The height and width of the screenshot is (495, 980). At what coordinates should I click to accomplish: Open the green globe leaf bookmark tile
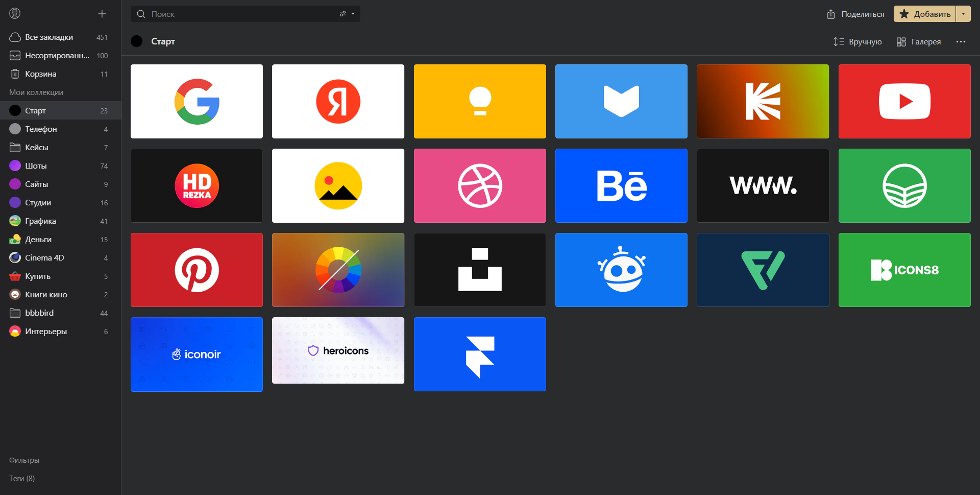904,185
